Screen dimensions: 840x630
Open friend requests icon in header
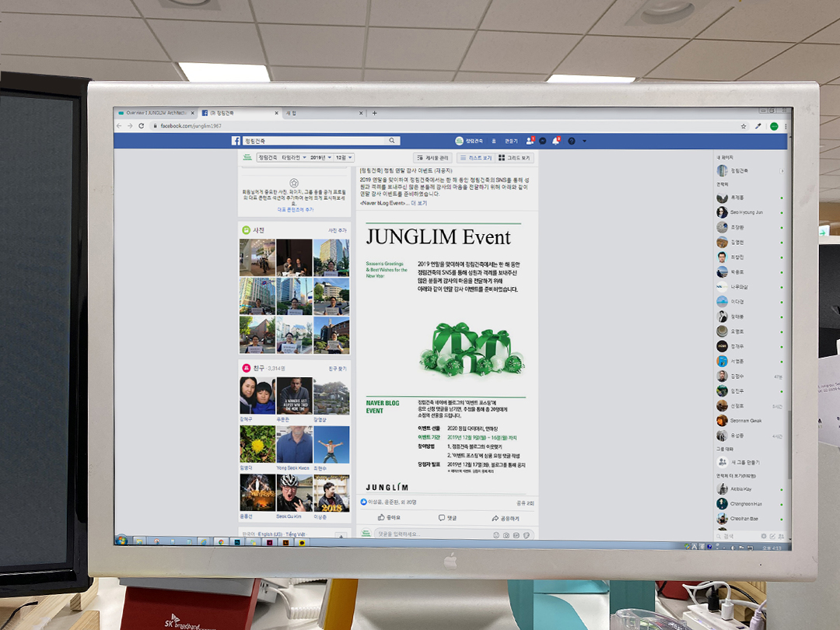(530, 141)
